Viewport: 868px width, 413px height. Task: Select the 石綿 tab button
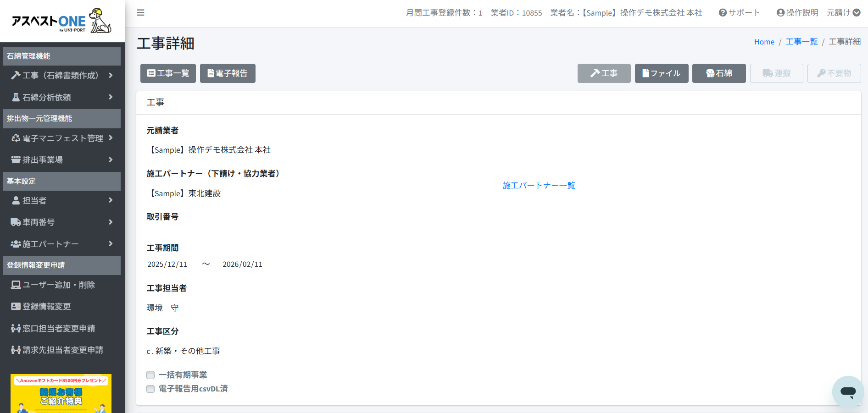coord(718,73)
